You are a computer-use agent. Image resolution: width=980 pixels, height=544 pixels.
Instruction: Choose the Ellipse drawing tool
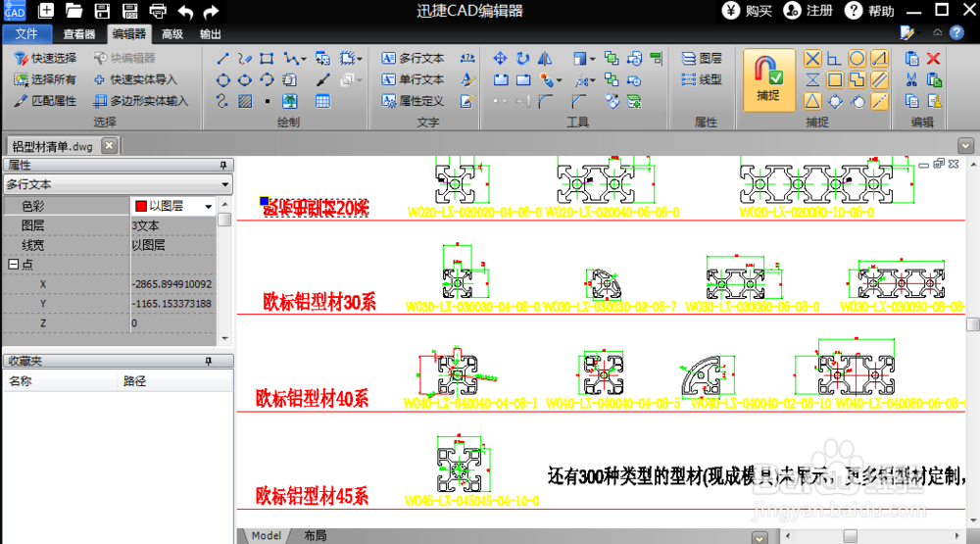click(245, 80)
